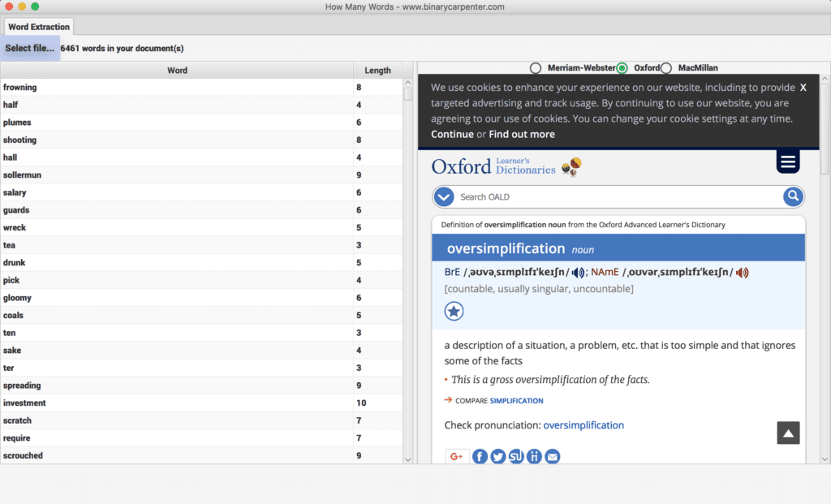This screenshot has width=831, height=504.
Task: Open the Word Extraction tab
Action: click(39, 27)
